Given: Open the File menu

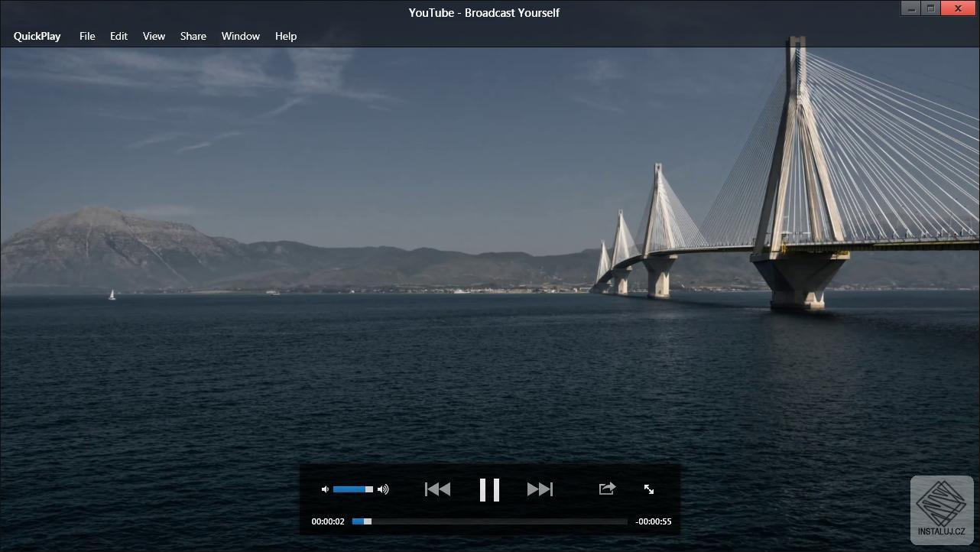Looking at the screenshot, I should (87, 36).
